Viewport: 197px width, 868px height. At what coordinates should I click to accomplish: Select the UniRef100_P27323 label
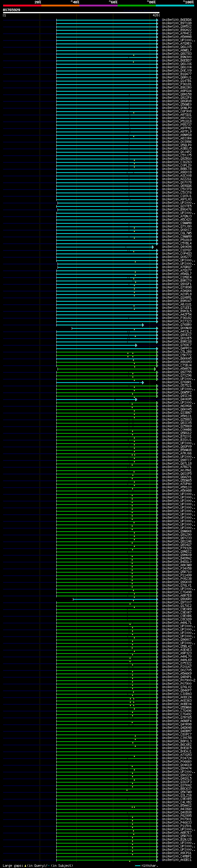pyautogui.click(x=177, y=321)
